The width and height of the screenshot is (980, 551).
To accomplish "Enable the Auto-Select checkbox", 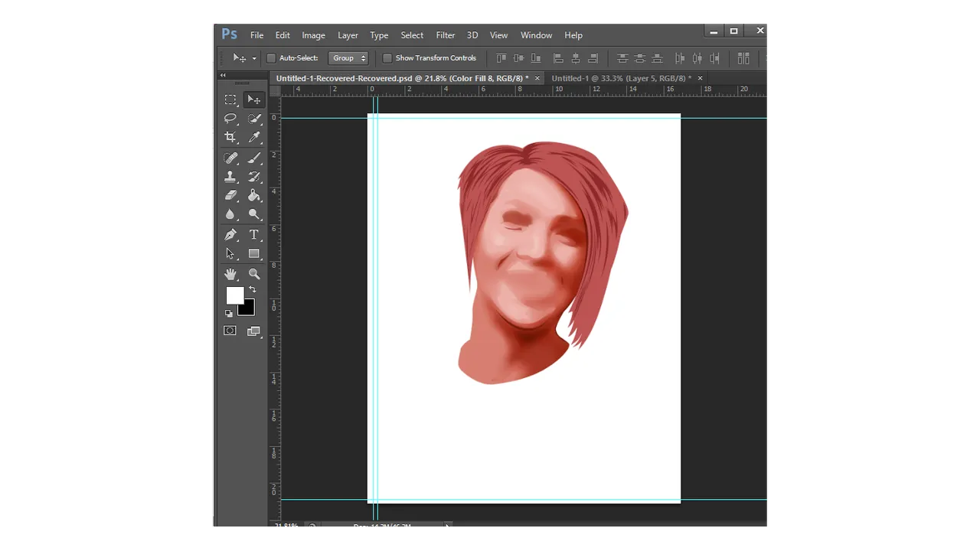I will click(x=271, y=58).
